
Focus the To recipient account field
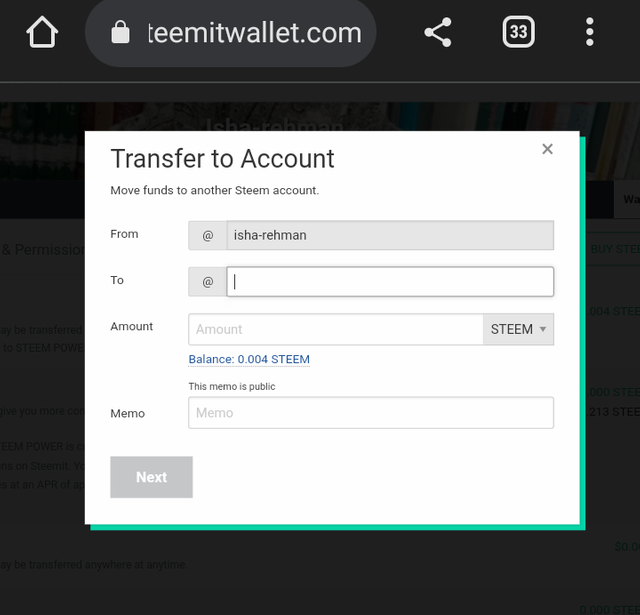coord(390,282)
